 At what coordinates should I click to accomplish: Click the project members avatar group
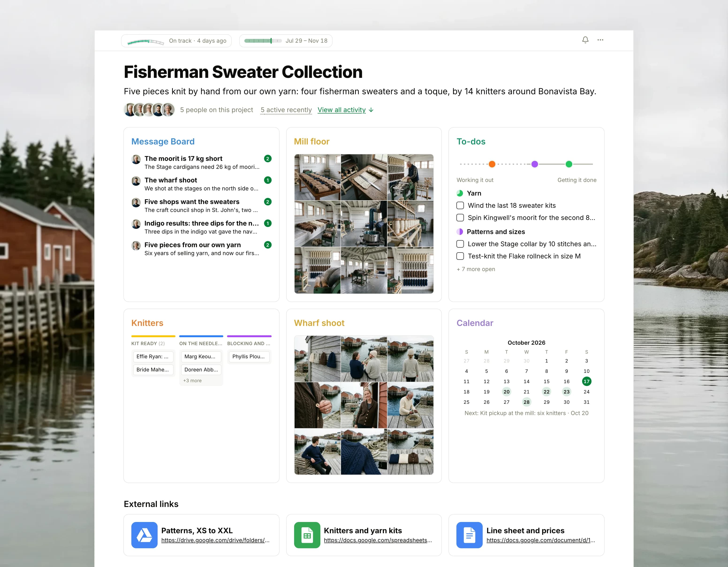click(x=149, y=110)
